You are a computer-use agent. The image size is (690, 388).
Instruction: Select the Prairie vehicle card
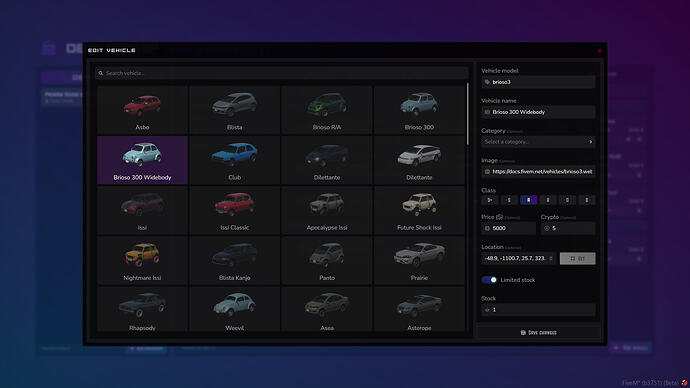[419, 260]
